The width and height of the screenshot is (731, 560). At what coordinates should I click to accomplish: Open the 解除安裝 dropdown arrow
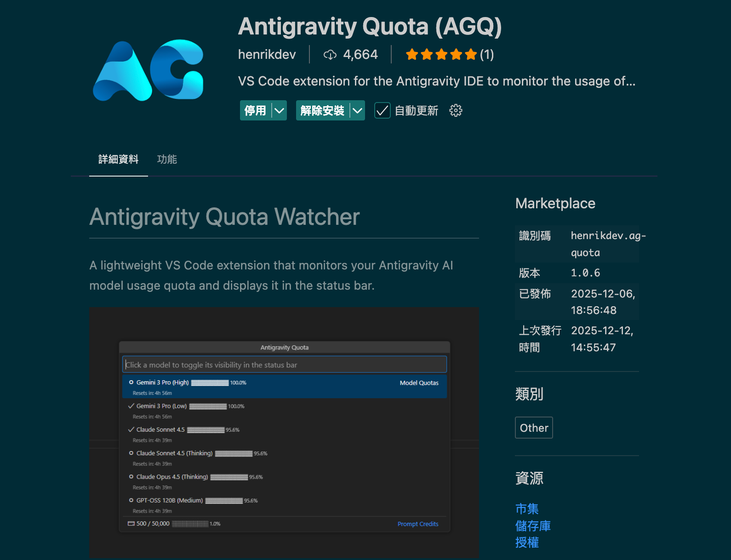[357, 110]
